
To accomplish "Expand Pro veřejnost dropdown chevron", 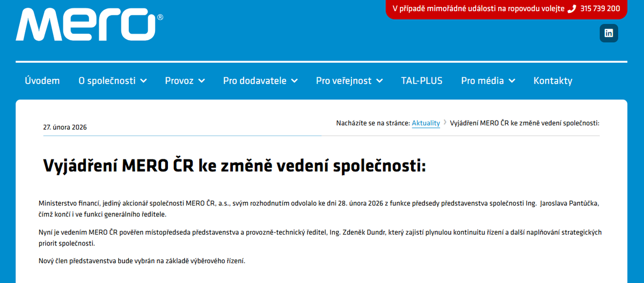I will pos(379,81).
